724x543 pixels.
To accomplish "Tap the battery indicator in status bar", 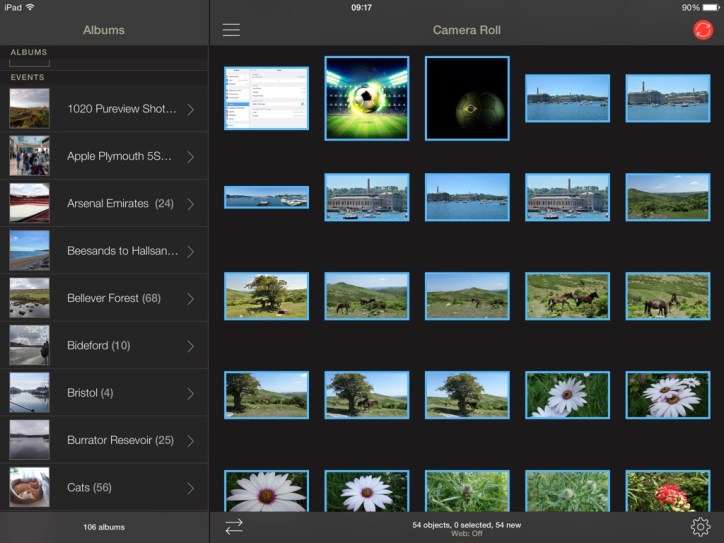I will (709, 7).
